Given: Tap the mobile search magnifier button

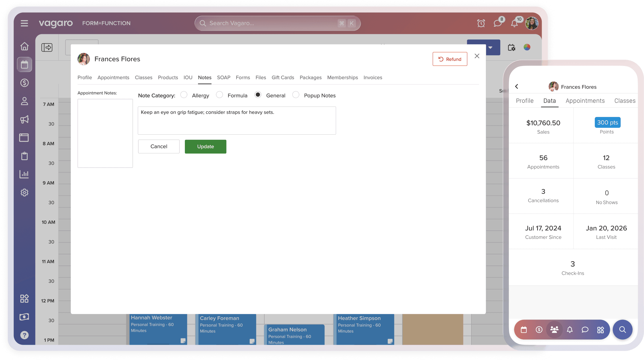Looking at the screenshot, I should coord(622,330).
